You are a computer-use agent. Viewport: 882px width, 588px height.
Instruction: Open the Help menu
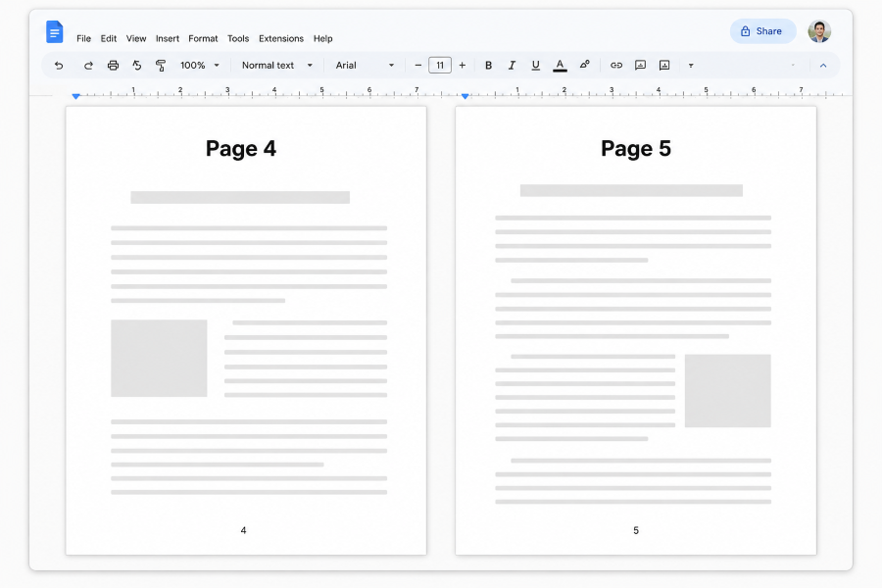point(322,38)
